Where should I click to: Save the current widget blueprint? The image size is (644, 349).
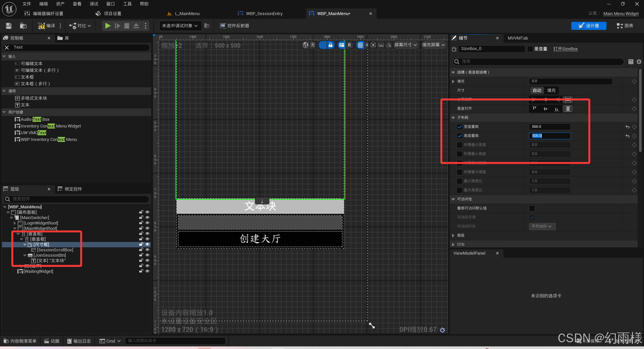tap(9, 26)
